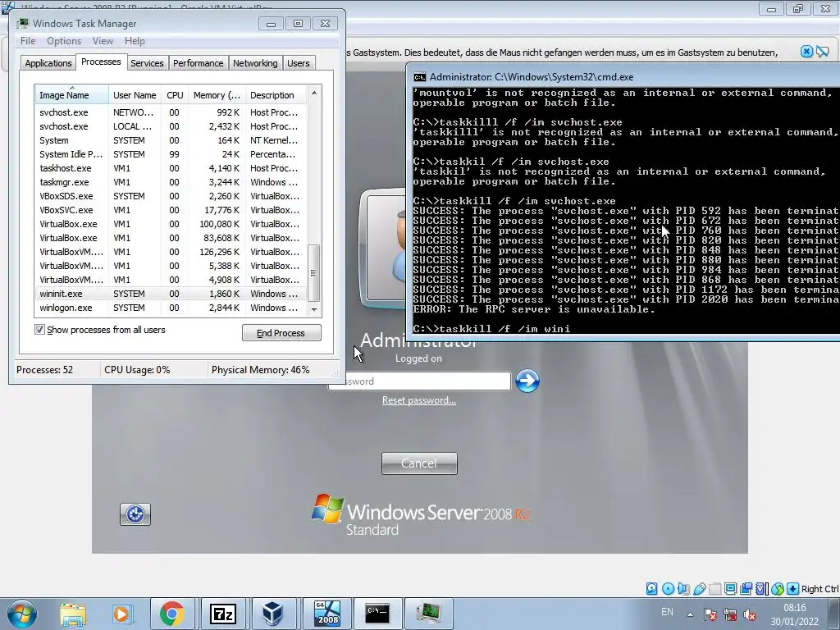Click the process list scrollbar thumb

click(x=314, y=272)
